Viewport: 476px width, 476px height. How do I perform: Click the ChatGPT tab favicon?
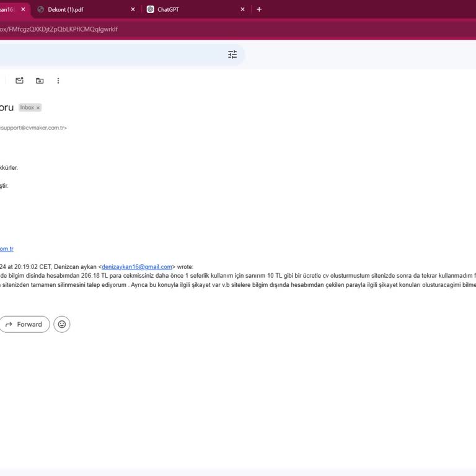[x=150, y=9]
